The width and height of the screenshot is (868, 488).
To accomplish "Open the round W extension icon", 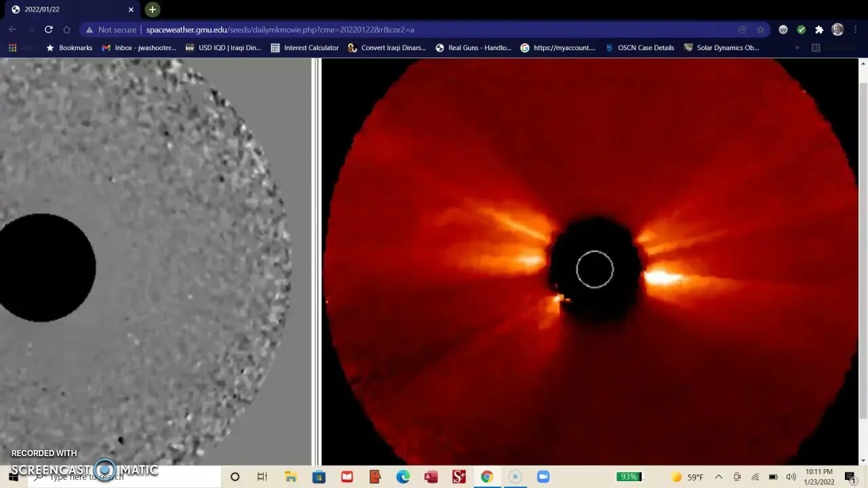I will pos(783,29).
